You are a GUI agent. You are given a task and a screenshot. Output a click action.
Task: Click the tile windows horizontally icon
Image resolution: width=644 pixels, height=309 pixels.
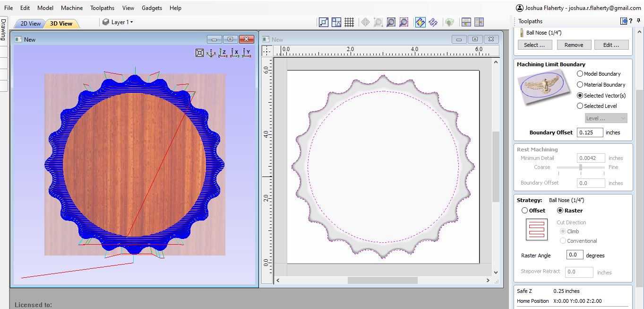(466, 22)
